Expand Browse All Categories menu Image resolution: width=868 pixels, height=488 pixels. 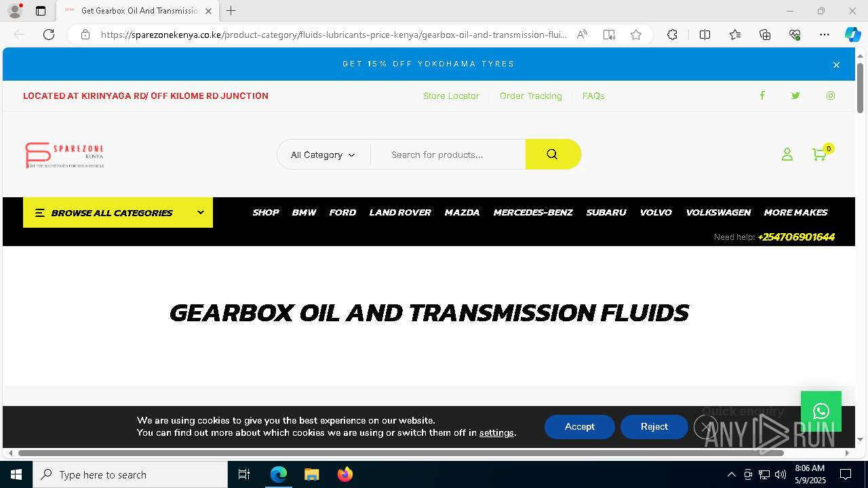(x=118, y=213)
